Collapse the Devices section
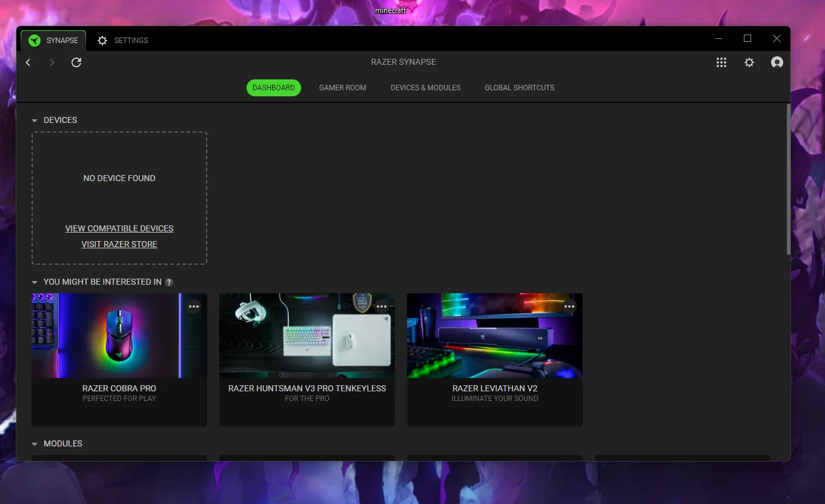The width and height of the screenshot is (825, 504). point(35,121)
